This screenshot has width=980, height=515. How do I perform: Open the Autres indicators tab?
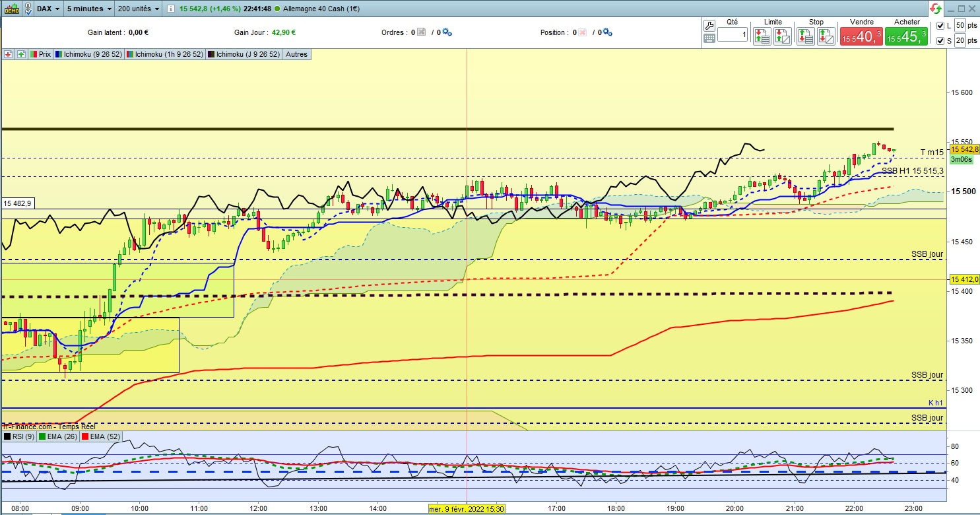[296, 54]
